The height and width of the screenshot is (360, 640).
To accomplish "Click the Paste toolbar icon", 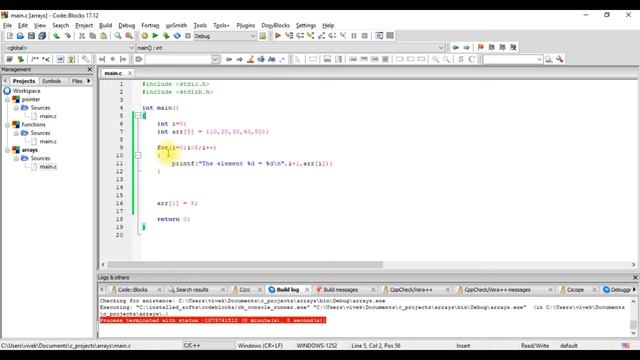I will coord(104,36).
